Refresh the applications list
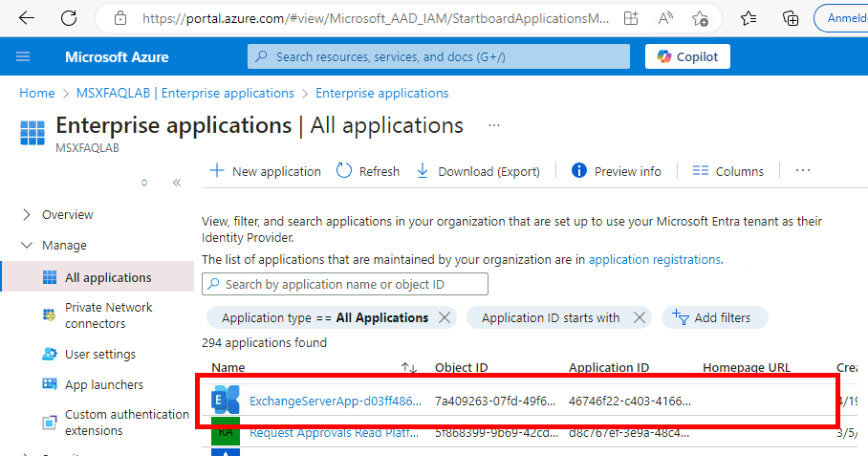This screenshot has height=456, width=868. click(x=368, y=171)
